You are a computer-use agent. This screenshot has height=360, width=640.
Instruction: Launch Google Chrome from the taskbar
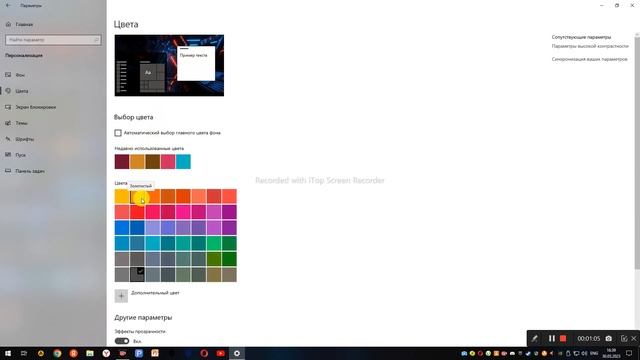[57, 353]
